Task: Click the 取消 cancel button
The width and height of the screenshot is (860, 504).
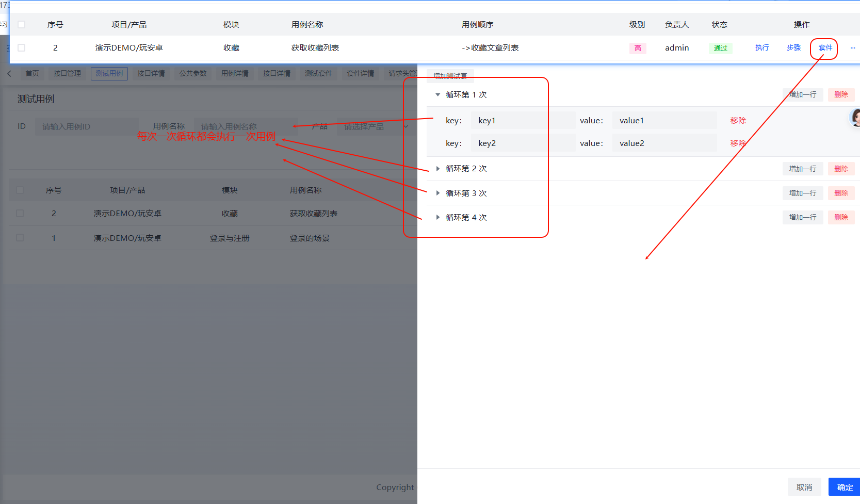Action: point(804,487)
